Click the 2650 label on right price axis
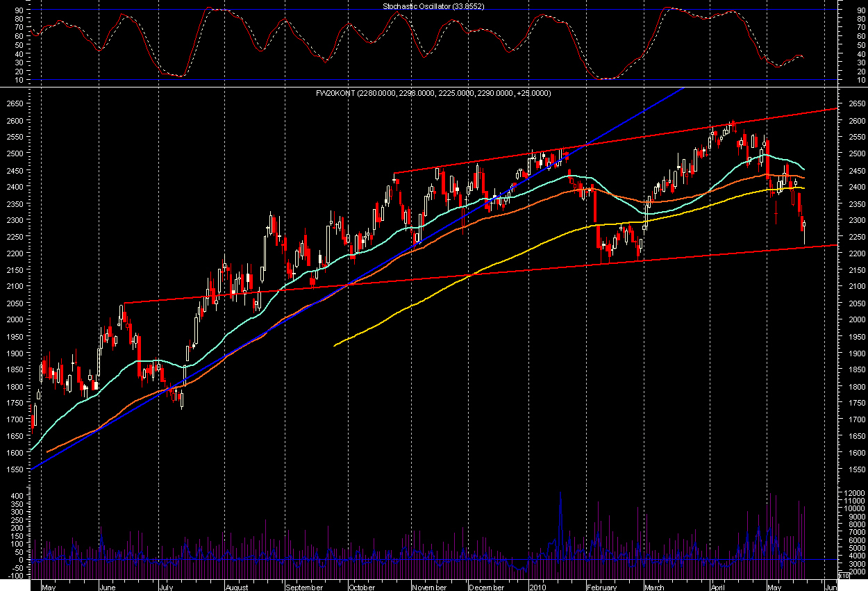 tap(853, 103)
